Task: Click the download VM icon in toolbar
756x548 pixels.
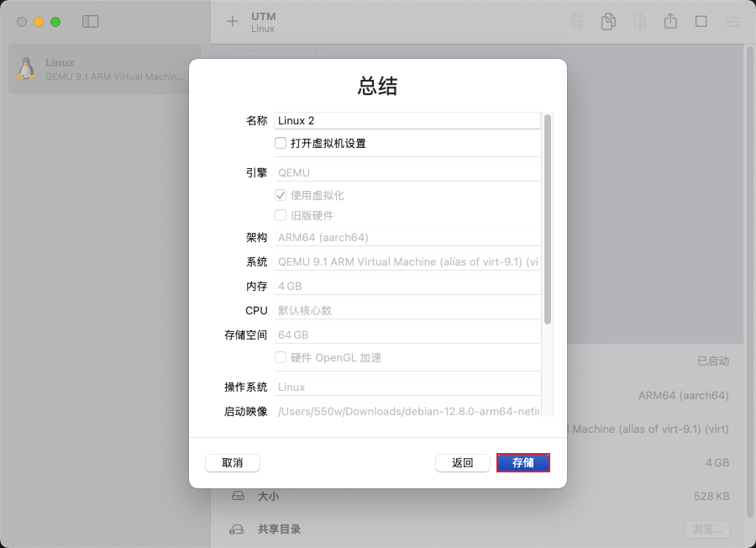Action: [640, 22]
